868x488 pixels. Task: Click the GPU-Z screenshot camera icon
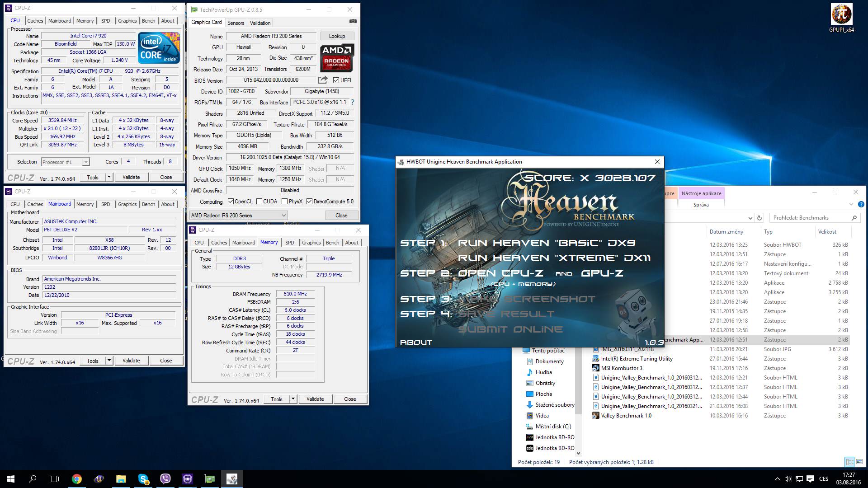[353, 21]
